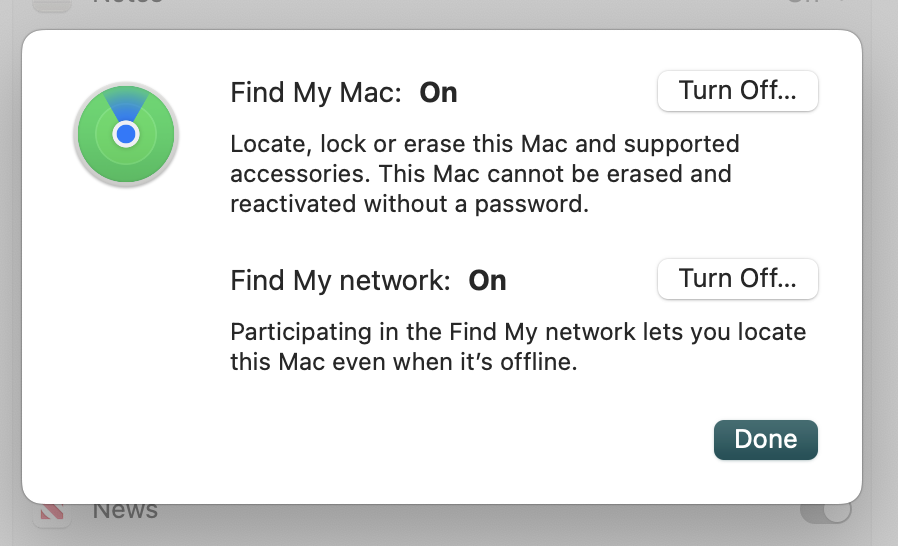
Task: Click the "Find My Mac:" heading
Action: [x=316, y=93]
